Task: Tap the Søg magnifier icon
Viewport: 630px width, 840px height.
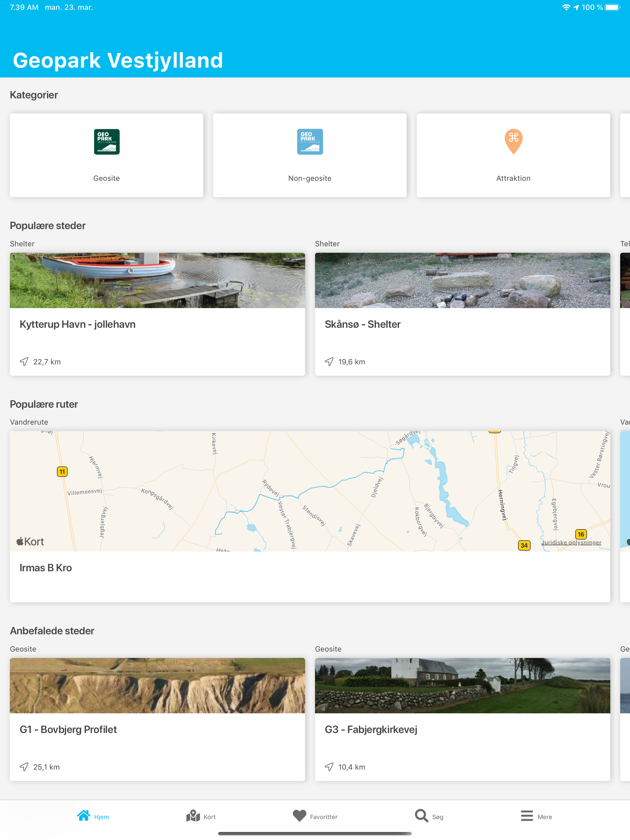Action: point(421,816)
